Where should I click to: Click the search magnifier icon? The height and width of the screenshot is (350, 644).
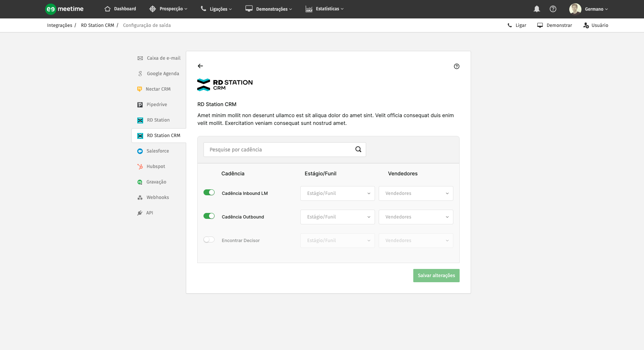(358, 149)
